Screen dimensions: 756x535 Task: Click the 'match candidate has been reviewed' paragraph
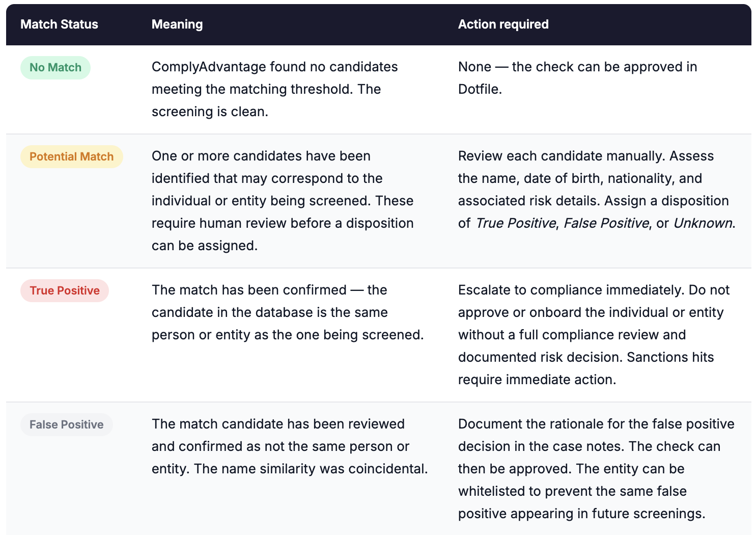tap(290, 446)
